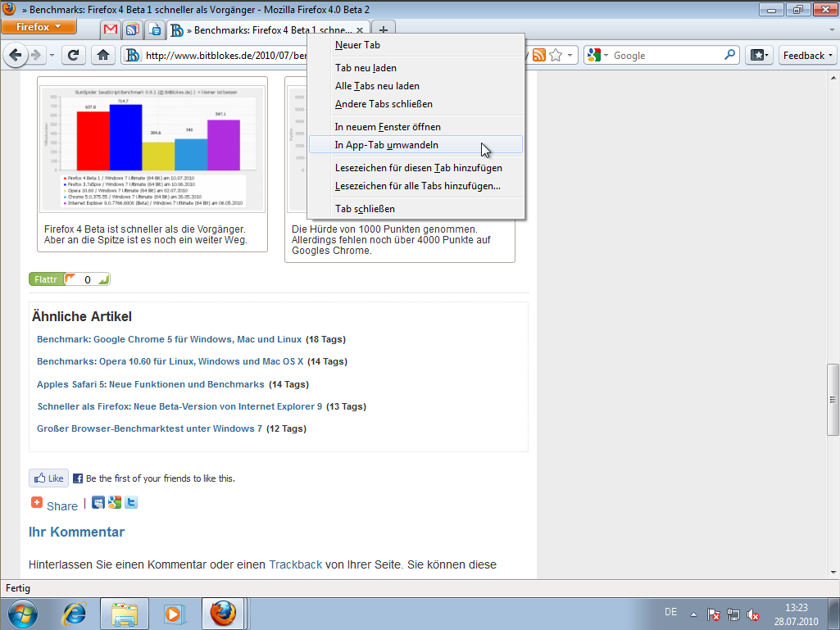Switch to the third pinned app tab

tap(155, 29)
